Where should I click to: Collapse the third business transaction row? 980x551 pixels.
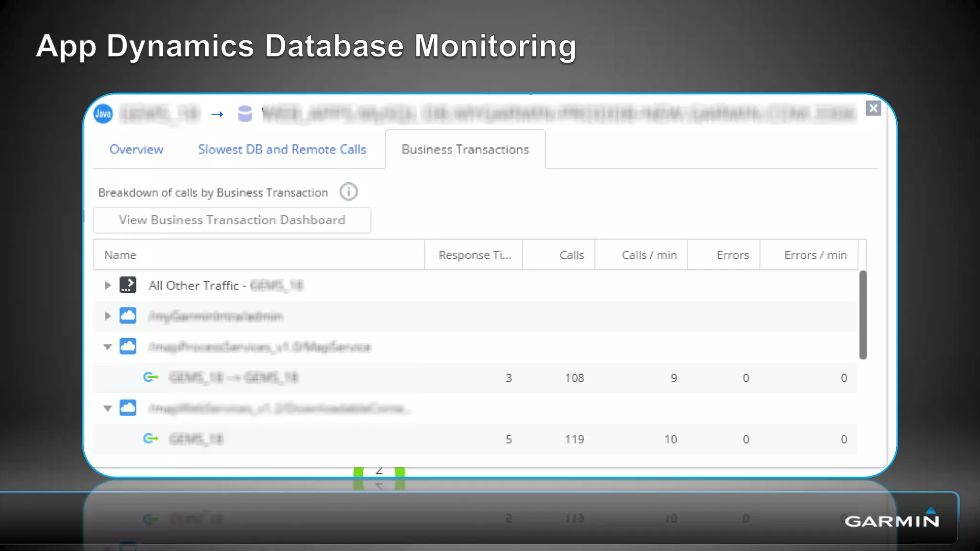click(x=108, y=347)
